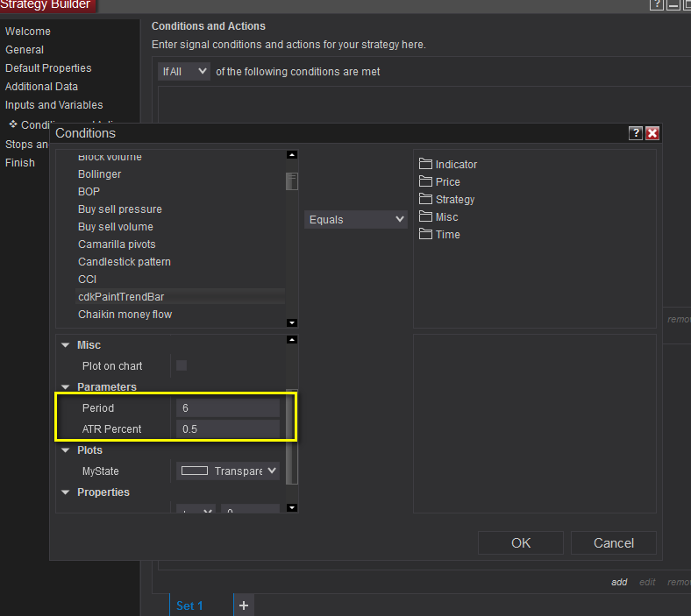This screenshot has width=691, height=616.
Task: Click the properties grid scrollbar thumb
Action: pyautogui.click(x=292, y=436)
